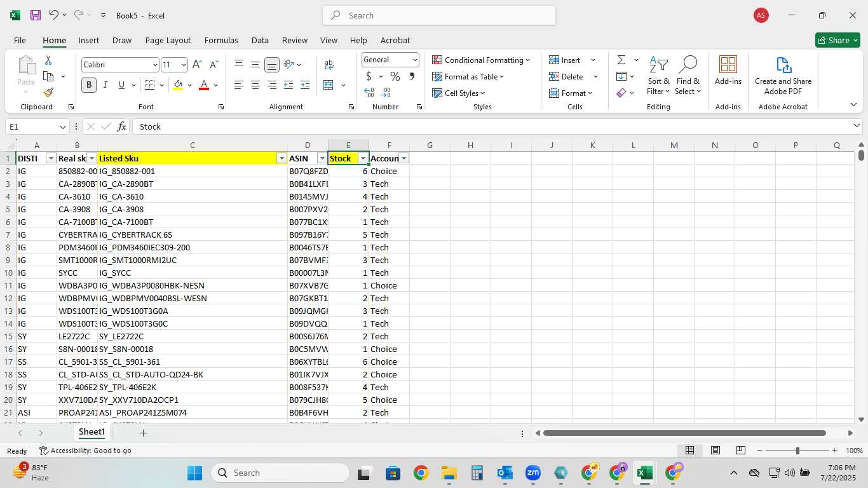This screenshot has height=488, width=868.
Task: Click Sort & Filter
Action: pos(658,76)
